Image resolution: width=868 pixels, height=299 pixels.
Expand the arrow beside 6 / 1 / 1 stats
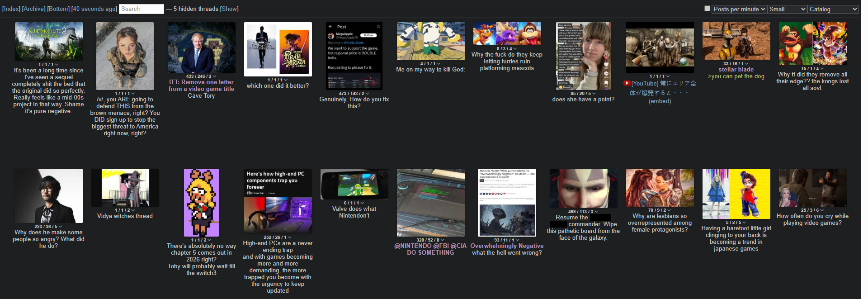pos(362,203)
